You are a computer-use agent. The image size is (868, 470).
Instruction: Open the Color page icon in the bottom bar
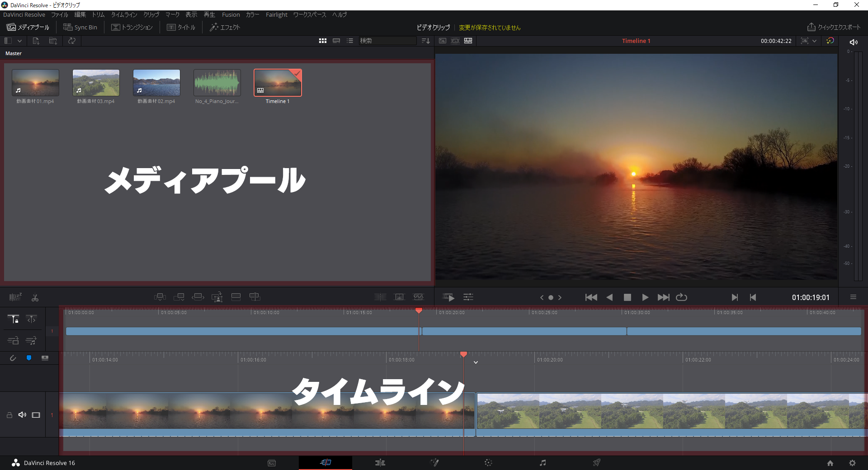[488, 463]
